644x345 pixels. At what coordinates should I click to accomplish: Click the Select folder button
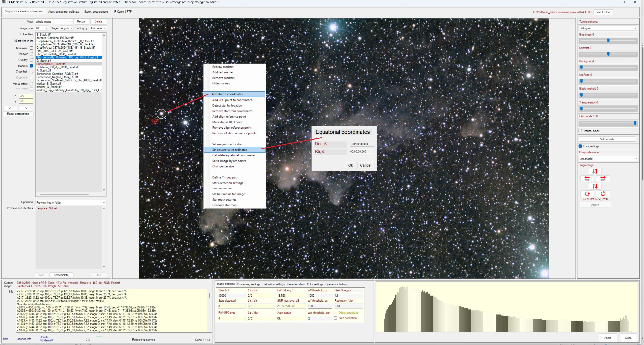(603, 12)
